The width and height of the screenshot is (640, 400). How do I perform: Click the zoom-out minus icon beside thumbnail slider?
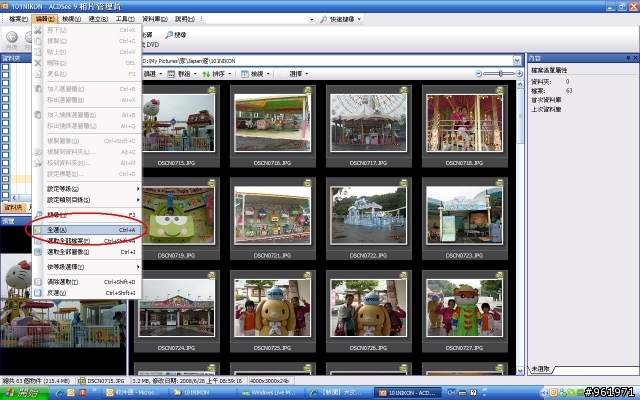479,73
